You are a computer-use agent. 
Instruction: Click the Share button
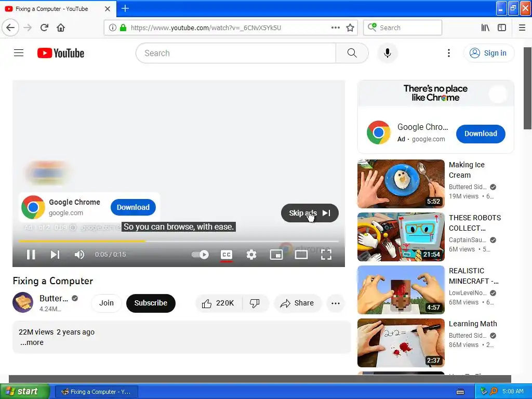[x=297, y=303]
